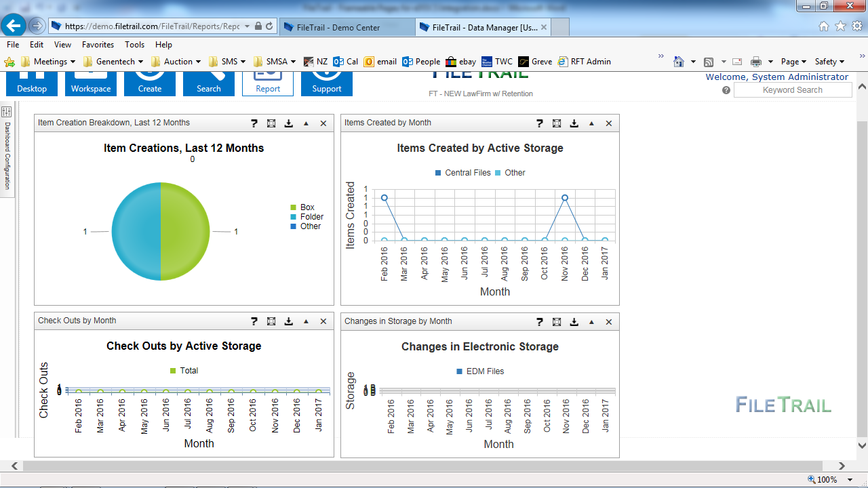Maximize the Changes in Storage by Month panel
This screenshot has height=488, width=868.
(557, 322)
